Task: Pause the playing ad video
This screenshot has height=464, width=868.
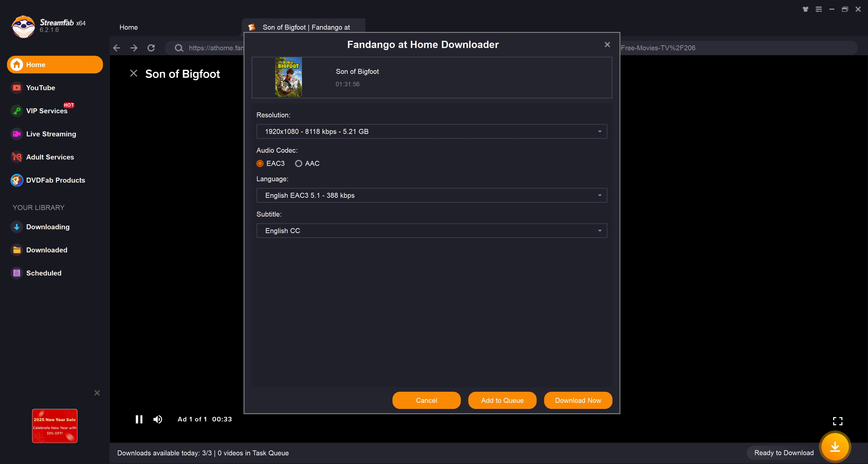Action: coord(139,419)
